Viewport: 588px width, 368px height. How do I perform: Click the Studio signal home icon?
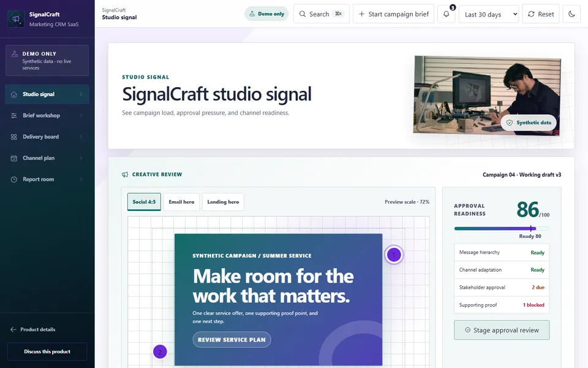(14, 94)
